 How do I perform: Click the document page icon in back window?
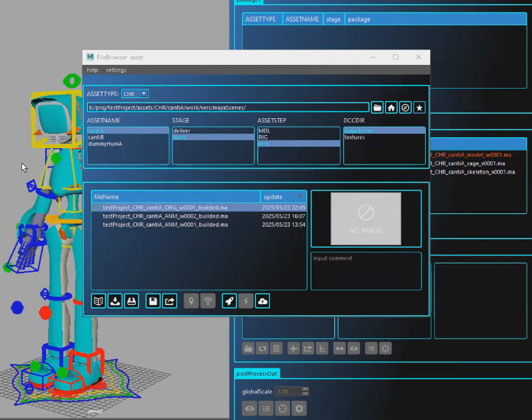[x=277, y=348]
